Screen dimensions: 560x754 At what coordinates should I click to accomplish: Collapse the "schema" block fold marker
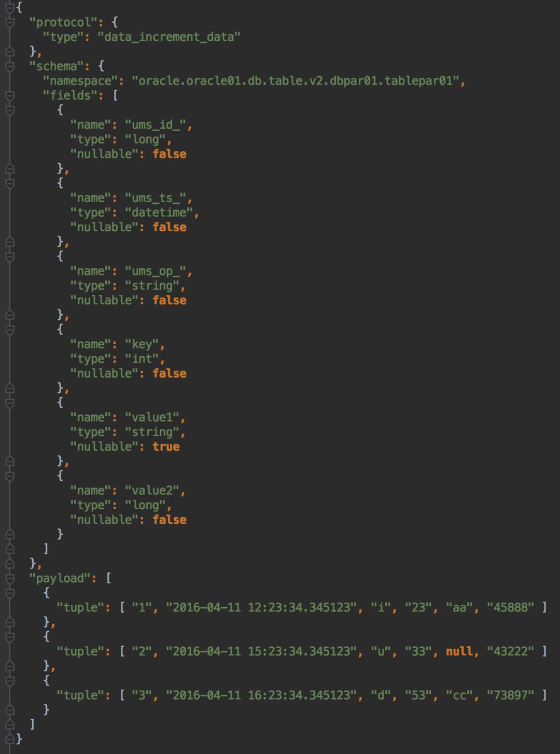coord(9,66)
